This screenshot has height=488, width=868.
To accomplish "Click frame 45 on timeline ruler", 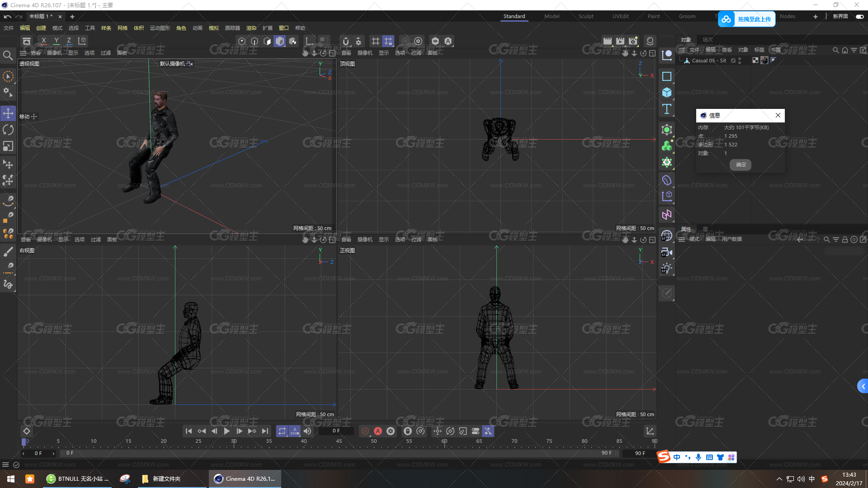I will (339, 441).
